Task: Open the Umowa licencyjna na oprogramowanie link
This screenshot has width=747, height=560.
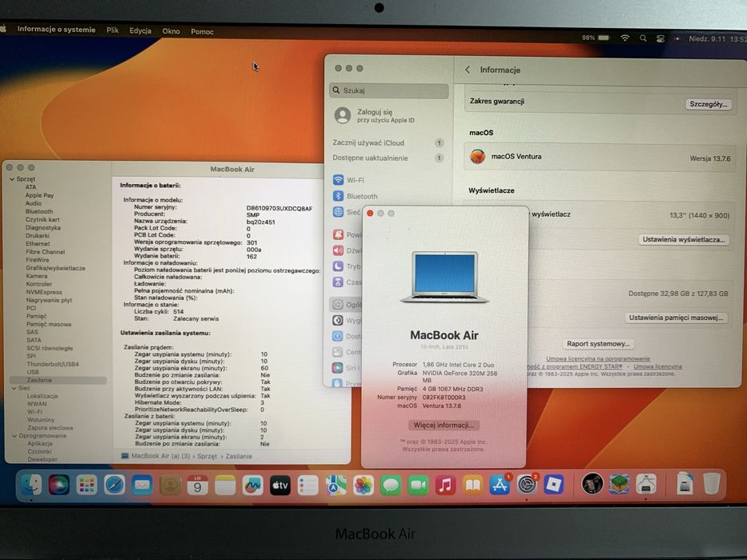Action: pyautogui.click(x=598, y=358)
